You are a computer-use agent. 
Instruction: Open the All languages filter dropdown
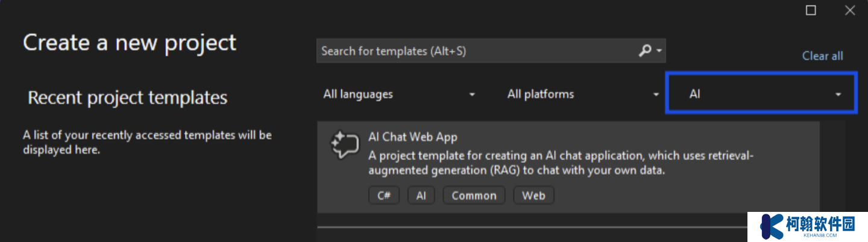click(x=399, y=95)
